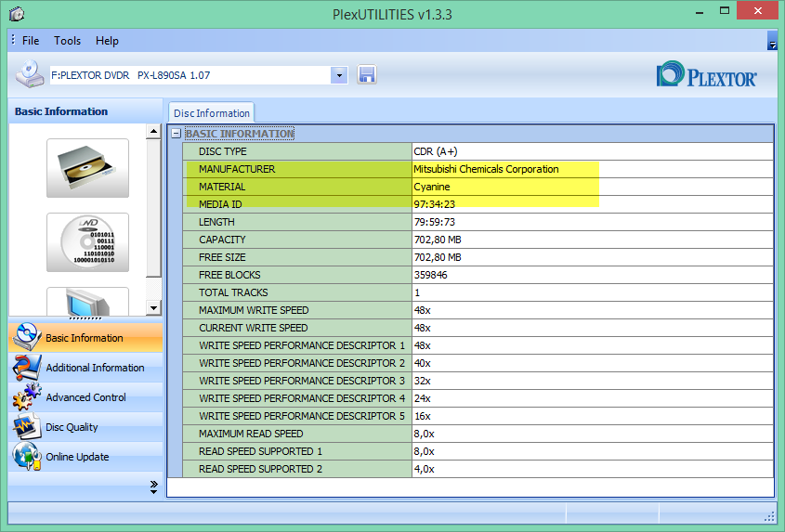Select READ SPEED SUPPORTED 1 row
The width and height of the screenshot is (785, 532).
click(478, 451)
